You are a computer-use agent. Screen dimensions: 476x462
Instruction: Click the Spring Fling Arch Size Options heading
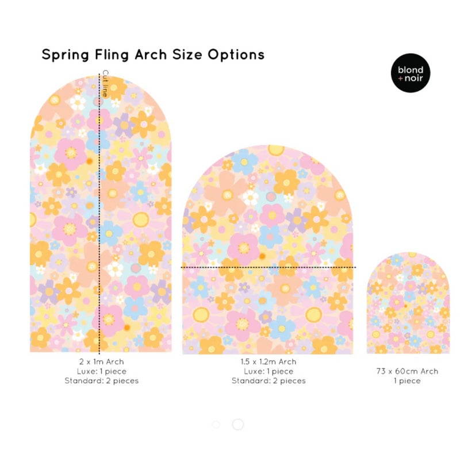point(153,55)
